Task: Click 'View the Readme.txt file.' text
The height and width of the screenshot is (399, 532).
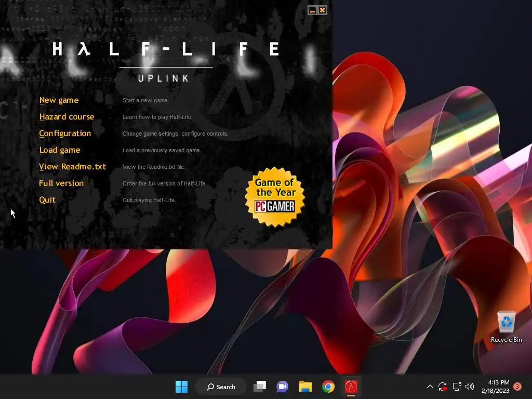Action: point(154,167)
